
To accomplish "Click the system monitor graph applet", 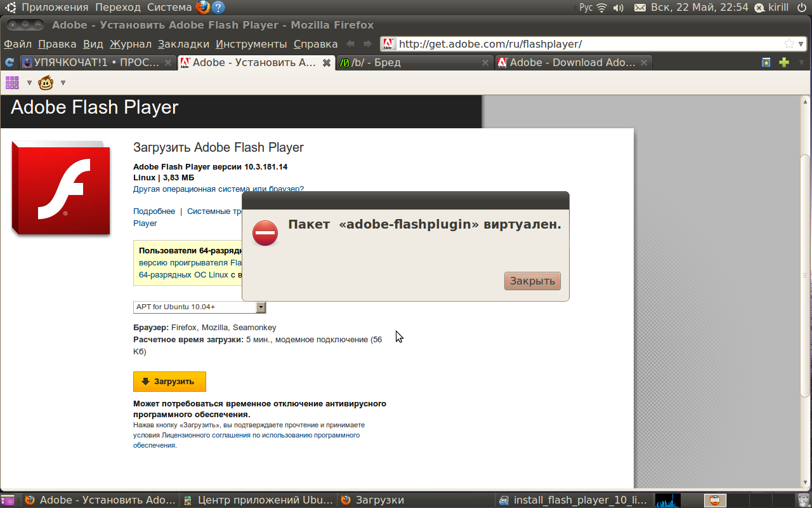I will [667, 500].
